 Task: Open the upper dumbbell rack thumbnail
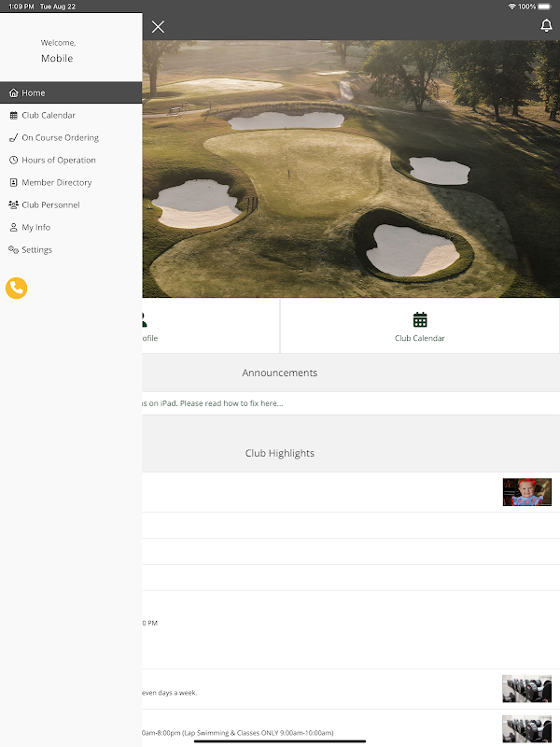527,688
